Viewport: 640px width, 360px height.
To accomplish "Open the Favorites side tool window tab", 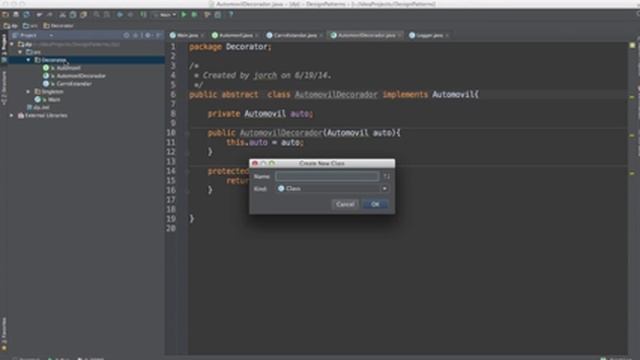I will tap(4, 334).
